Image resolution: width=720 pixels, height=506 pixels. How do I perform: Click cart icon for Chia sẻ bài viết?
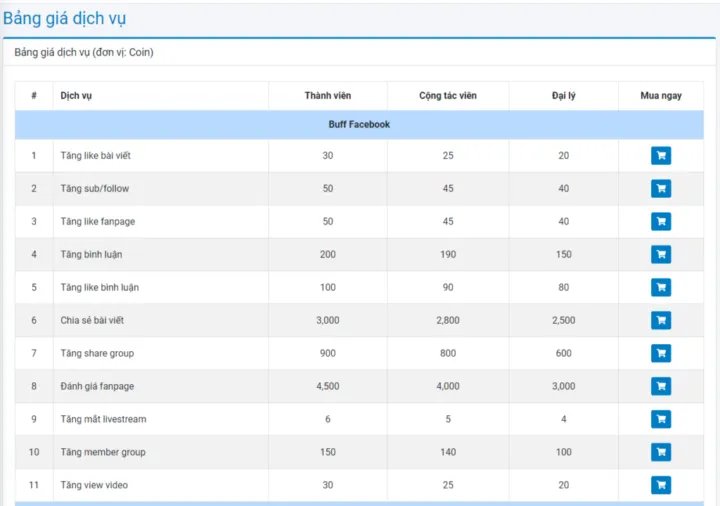click(x=660, y=320)
